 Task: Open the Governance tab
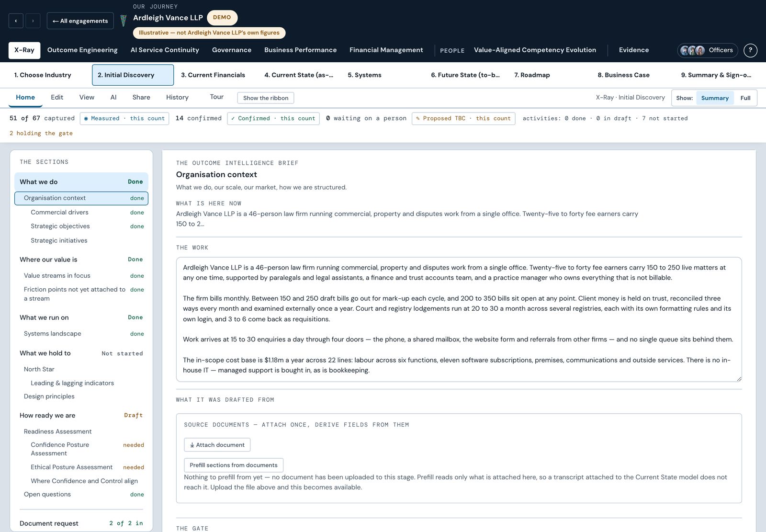pos(232,50)
